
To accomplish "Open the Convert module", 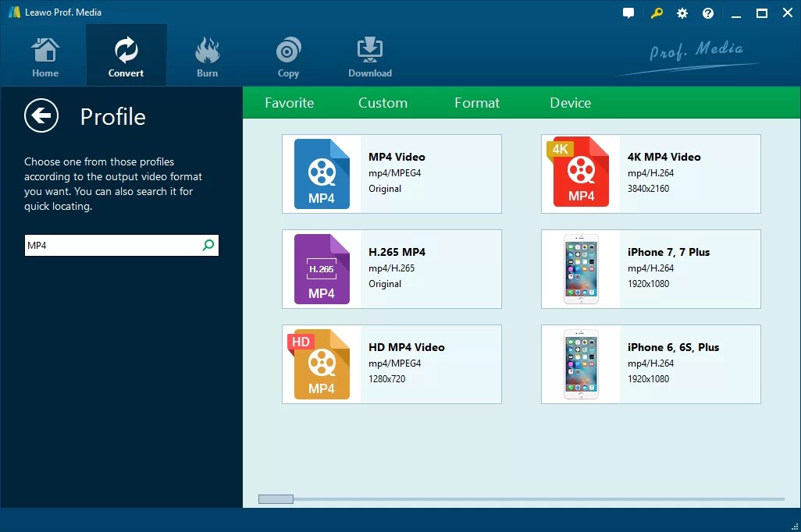I will [x=126, y=57].
